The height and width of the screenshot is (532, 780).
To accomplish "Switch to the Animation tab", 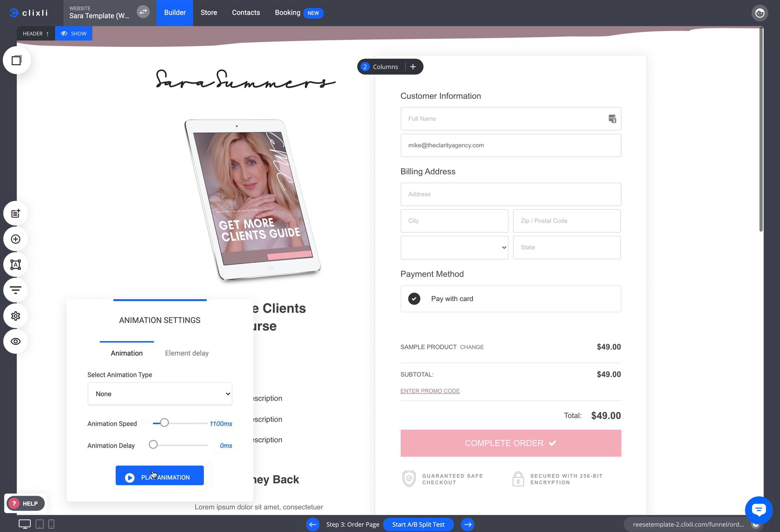I will tap(126, 353).
